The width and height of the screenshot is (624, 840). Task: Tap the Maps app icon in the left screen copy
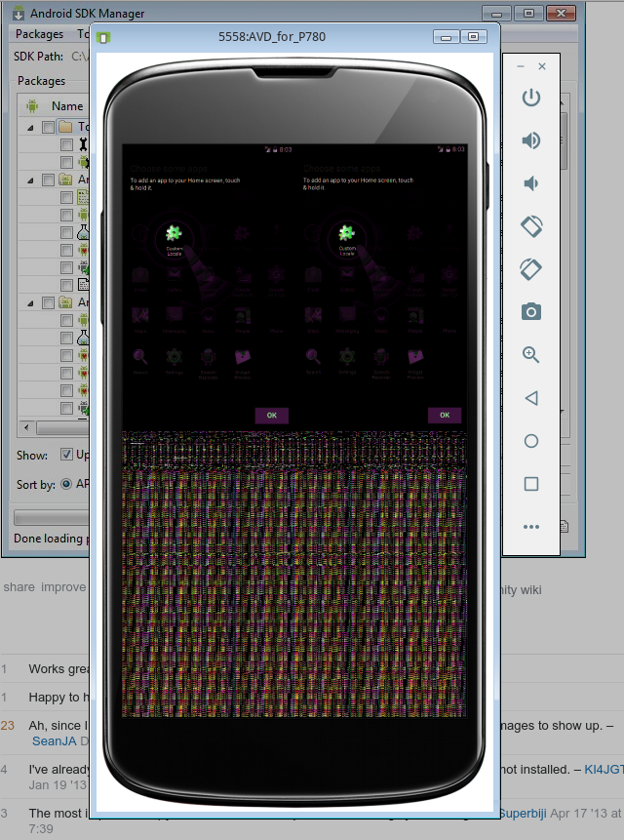pyautogui.click(x=140, y=315)
